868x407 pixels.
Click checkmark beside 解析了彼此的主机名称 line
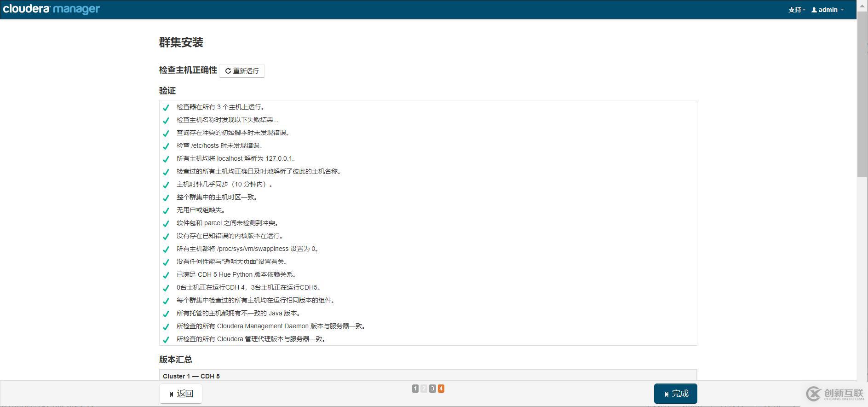166,172
